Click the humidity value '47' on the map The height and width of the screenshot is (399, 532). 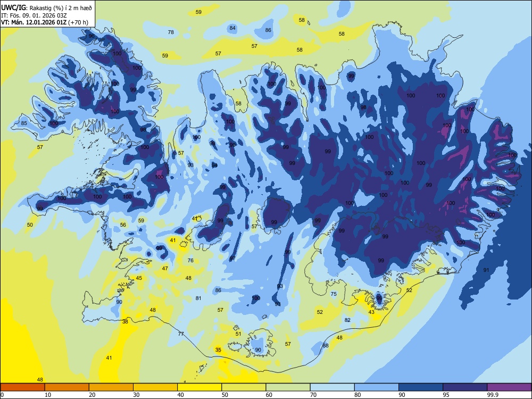pyautogui.click(x=165, y=268)
